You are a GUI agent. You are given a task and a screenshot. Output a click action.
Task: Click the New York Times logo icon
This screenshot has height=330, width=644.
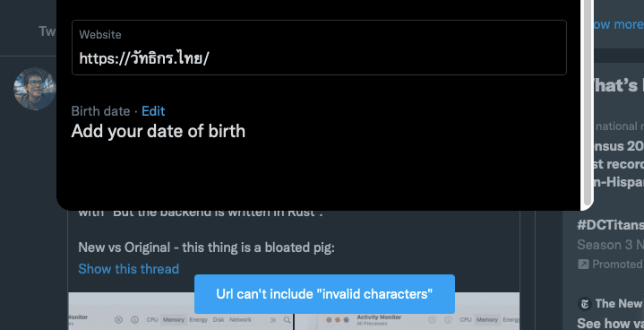(585, 304)
